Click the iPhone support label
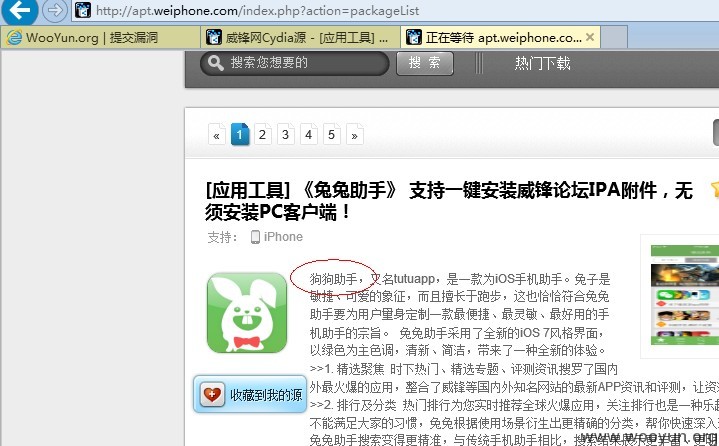 pyautogui.click(x=283, y=237)
